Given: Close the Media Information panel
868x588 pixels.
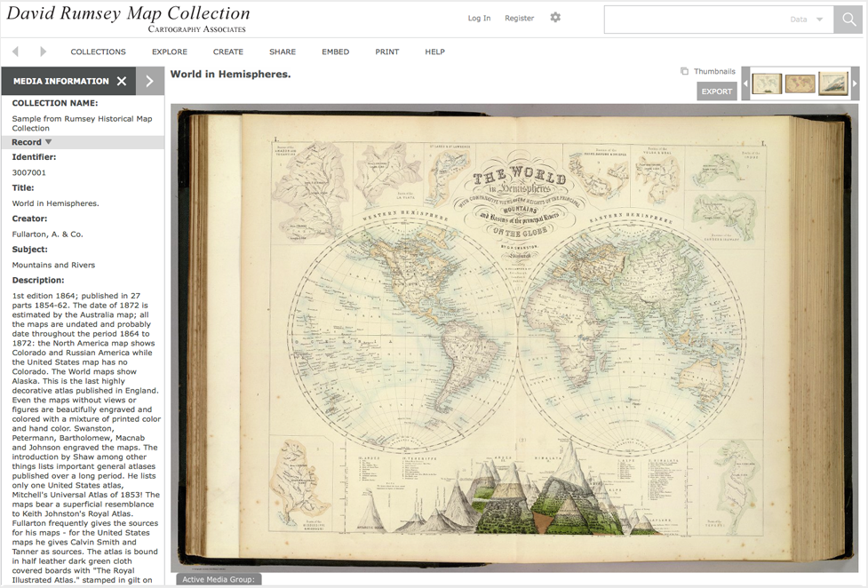Looking at the screenshot, I should (x=122, y=81).
